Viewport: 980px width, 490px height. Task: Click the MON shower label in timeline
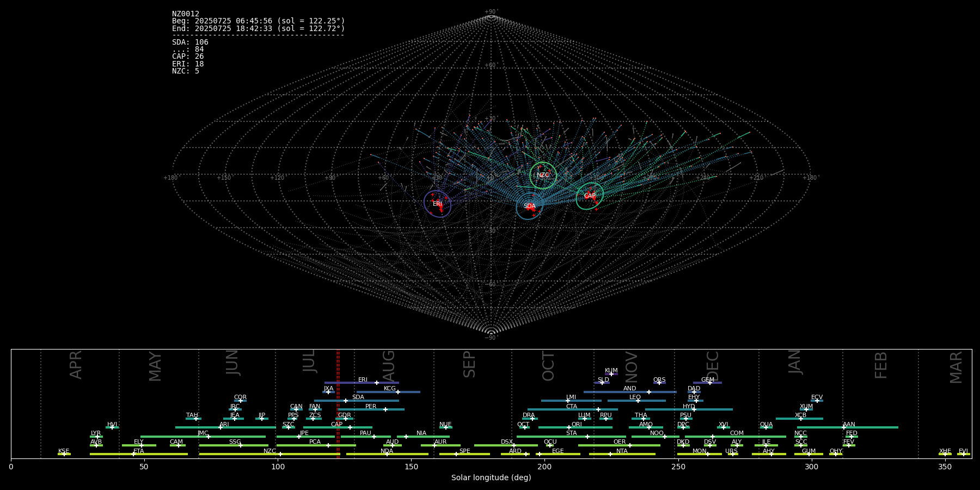(x=699, y=451)
